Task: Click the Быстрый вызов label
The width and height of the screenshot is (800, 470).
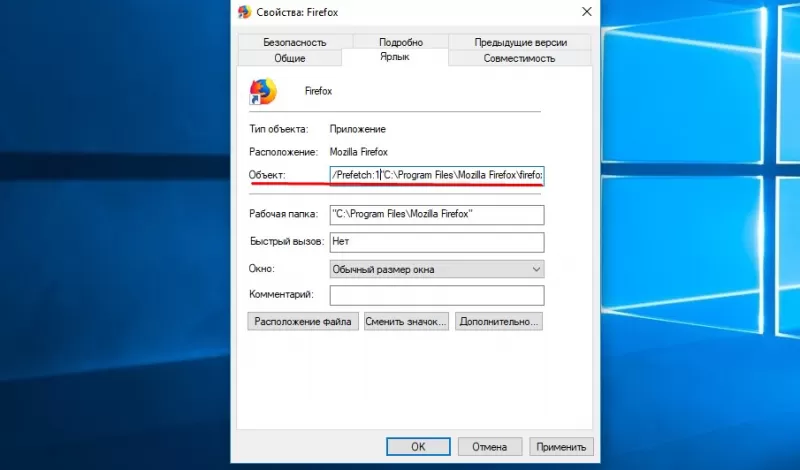Action: [287, 241]
